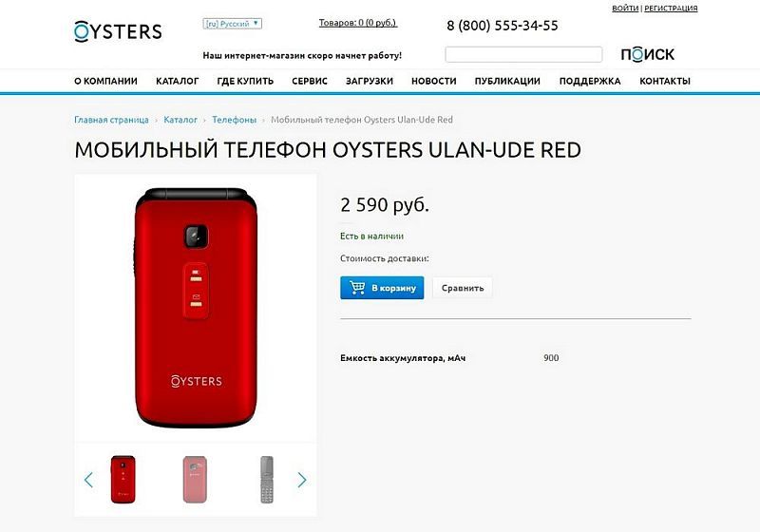
Task: Click the Поиск search button
Action: pyautogui.click(x=647, y=54)
